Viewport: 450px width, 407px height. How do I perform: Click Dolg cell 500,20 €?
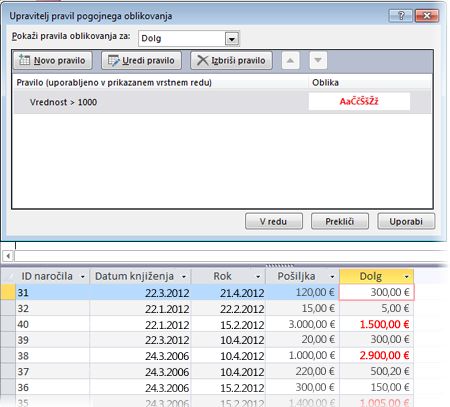[x=376, y=371]
